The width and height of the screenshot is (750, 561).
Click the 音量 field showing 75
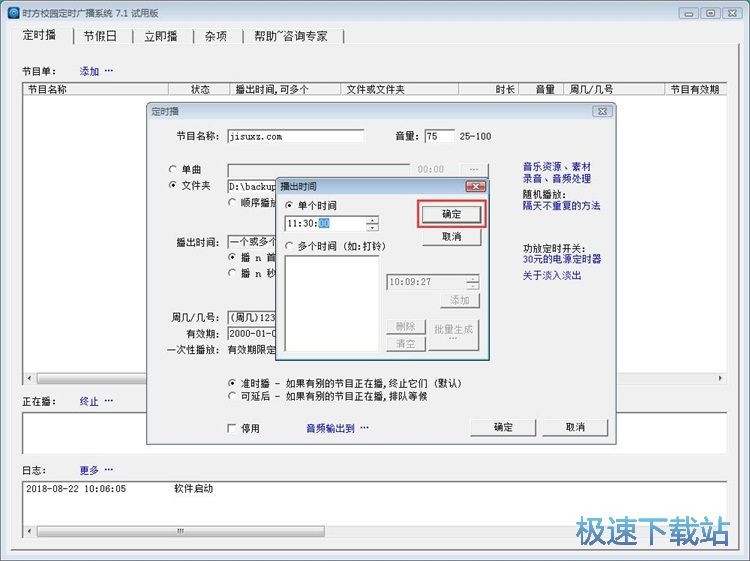click(440, 136)
